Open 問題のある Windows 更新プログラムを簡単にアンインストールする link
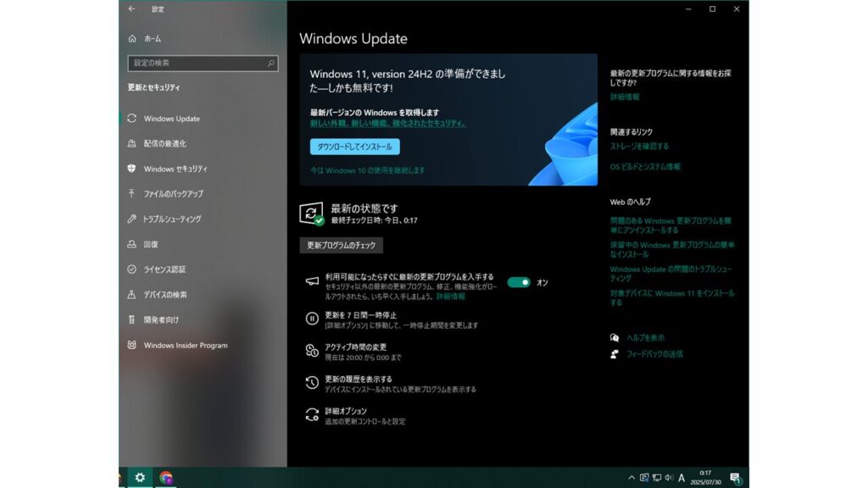The image size is (868, 488). point(670,225)
